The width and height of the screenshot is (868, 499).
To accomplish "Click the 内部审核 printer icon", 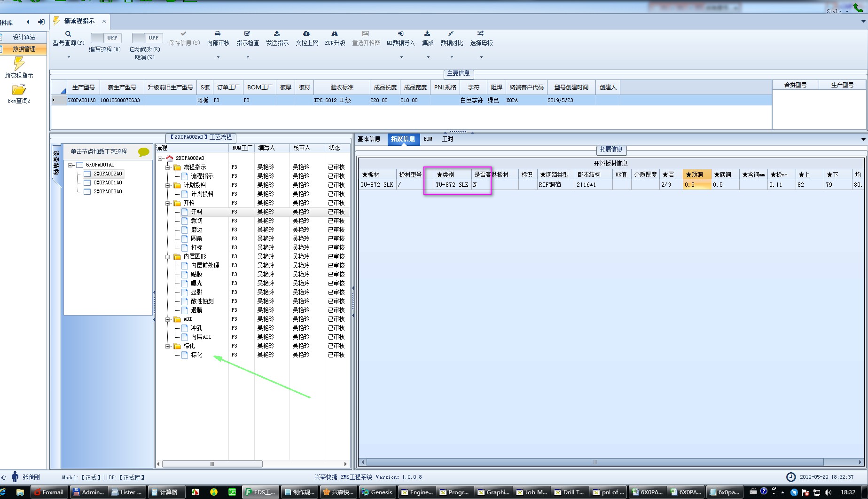I will [218, 34].
